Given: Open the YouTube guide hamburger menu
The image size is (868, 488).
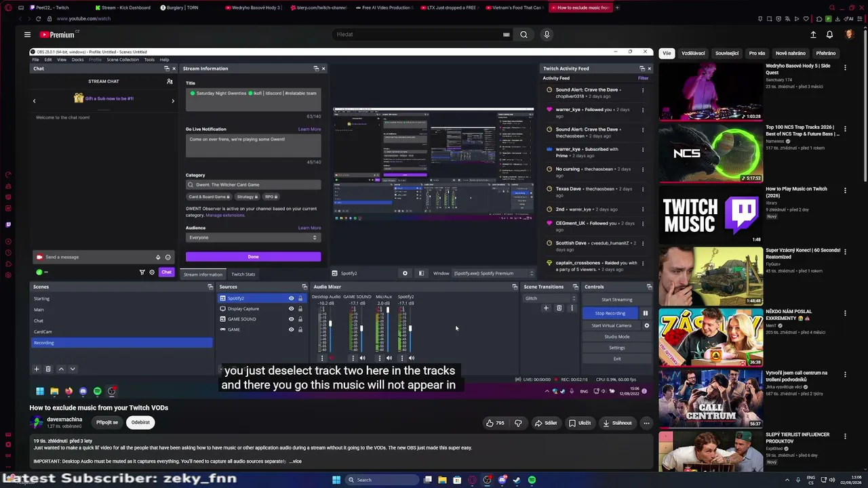Looking at the screenshot, I should click(27, 35).
